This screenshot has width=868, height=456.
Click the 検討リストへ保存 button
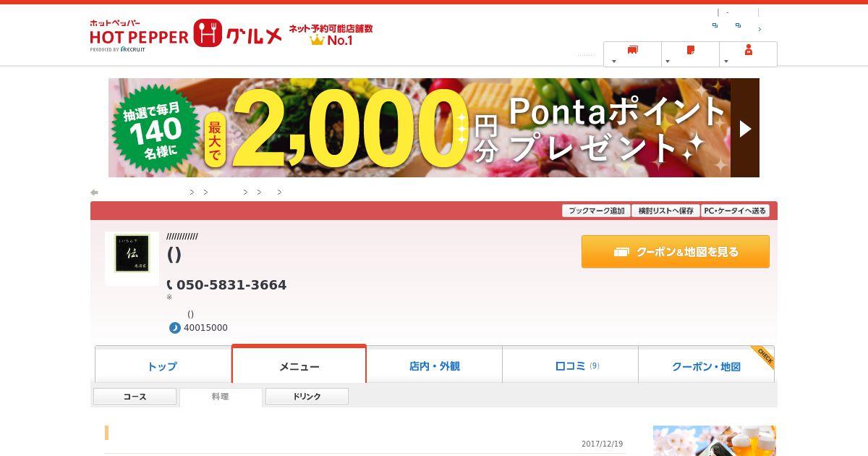click(x=665, y=211)
